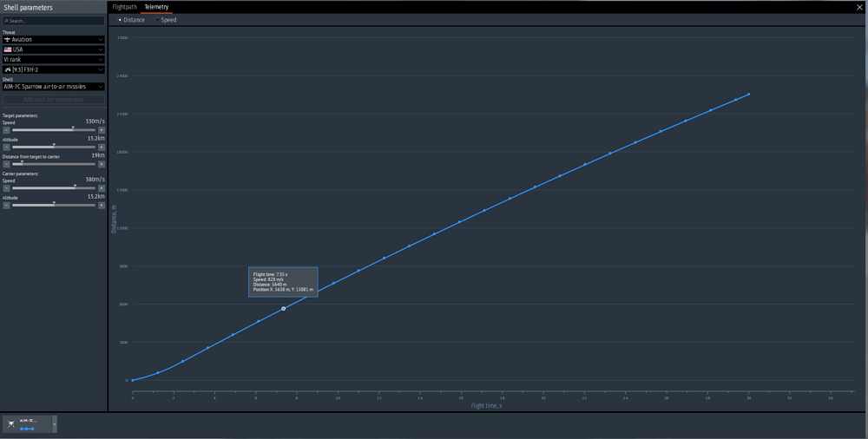
Task: Open the USA nation dropdown
Action: coord(53,49)
